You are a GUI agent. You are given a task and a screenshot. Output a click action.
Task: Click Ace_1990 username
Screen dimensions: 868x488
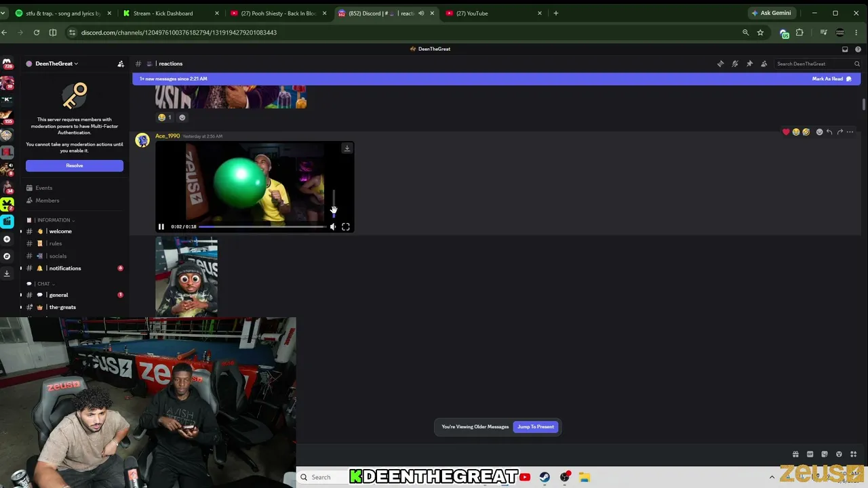coord(167,136)
